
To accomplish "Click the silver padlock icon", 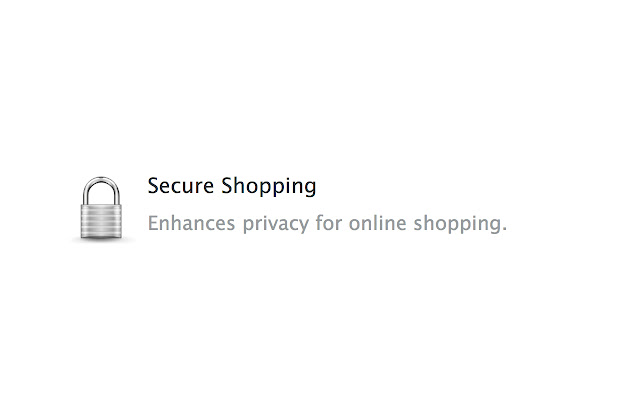I will pos(102,209).
